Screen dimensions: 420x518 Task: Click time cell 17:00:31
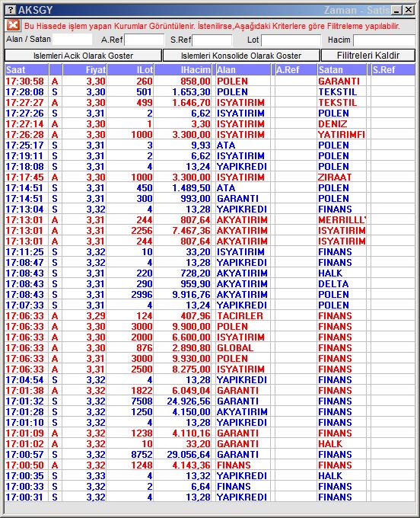click(25, 497)
